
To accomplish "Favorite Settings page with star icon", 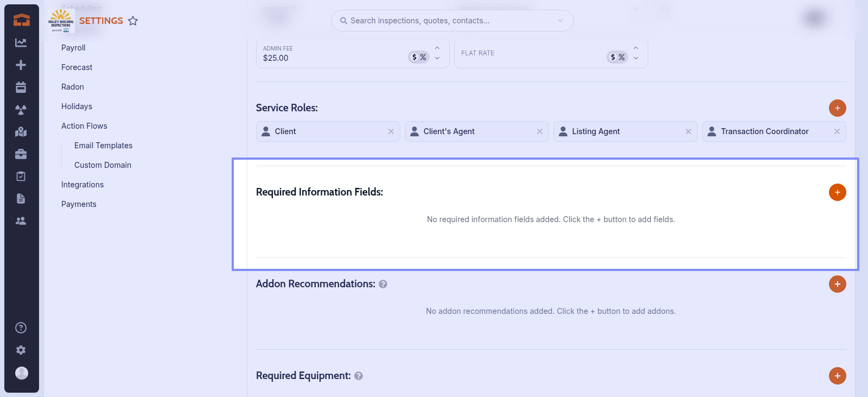I will [133, 21].
